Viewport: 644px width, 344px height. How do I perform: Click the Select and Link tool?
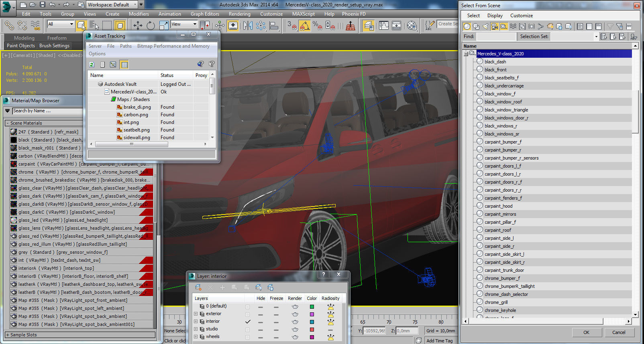click(9, 25)
